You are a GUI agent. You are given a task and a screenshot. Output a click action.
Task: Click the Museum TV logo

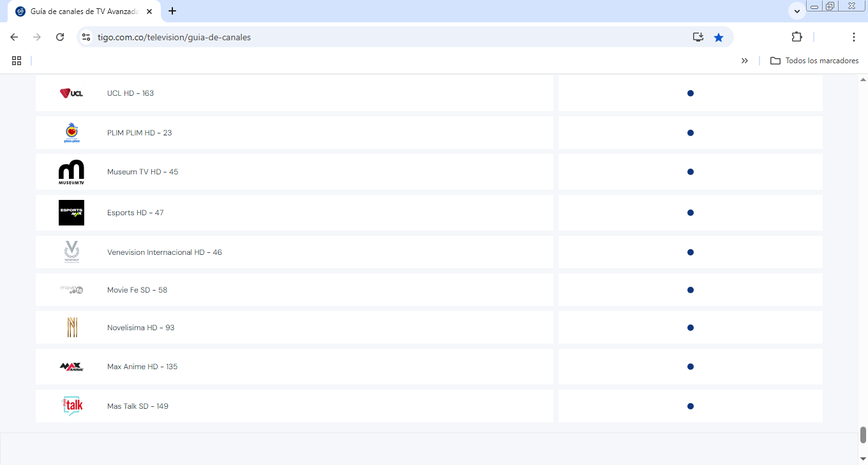coord(71,172)
